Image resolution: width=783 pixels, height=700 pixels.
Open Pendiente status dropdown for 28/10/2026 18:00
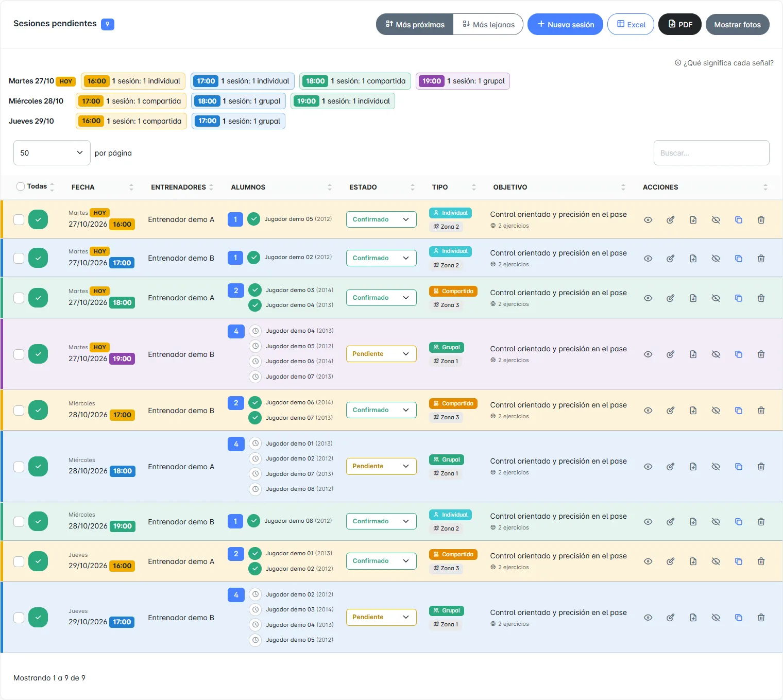381,466
